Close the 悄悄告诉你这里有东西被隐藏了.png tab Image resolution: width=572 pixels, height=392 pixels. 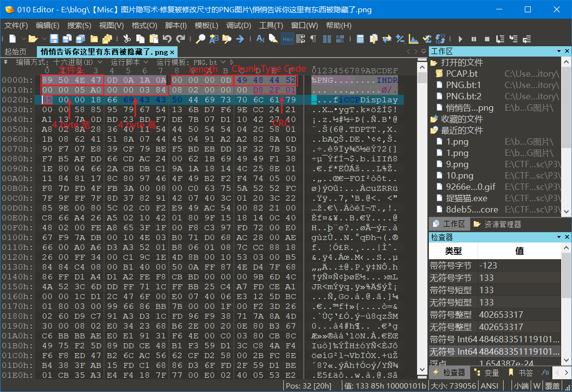pyautogui.click(x=172, y=53)
